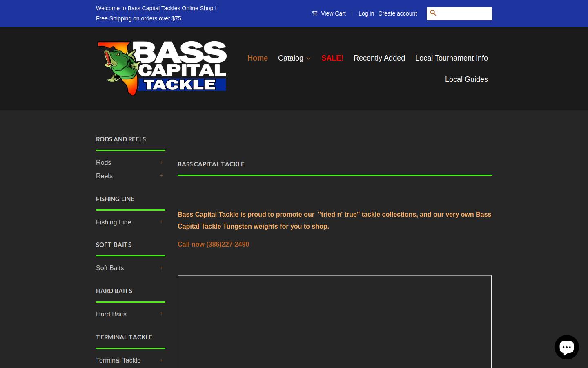Viewport: 588px width, 368px height.
Task: Open Recently Added page
Action: click(x=379, y=58)
